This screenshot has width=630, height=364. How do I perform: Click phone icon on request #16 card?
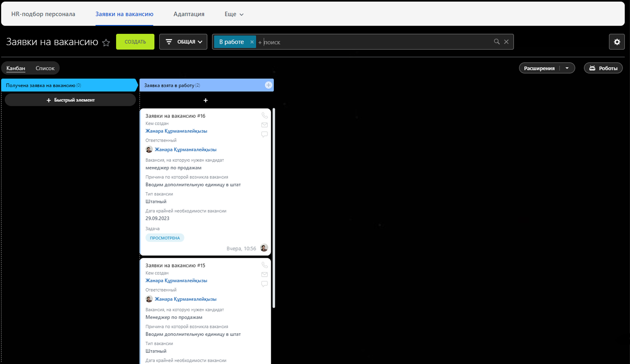(264, 116)
